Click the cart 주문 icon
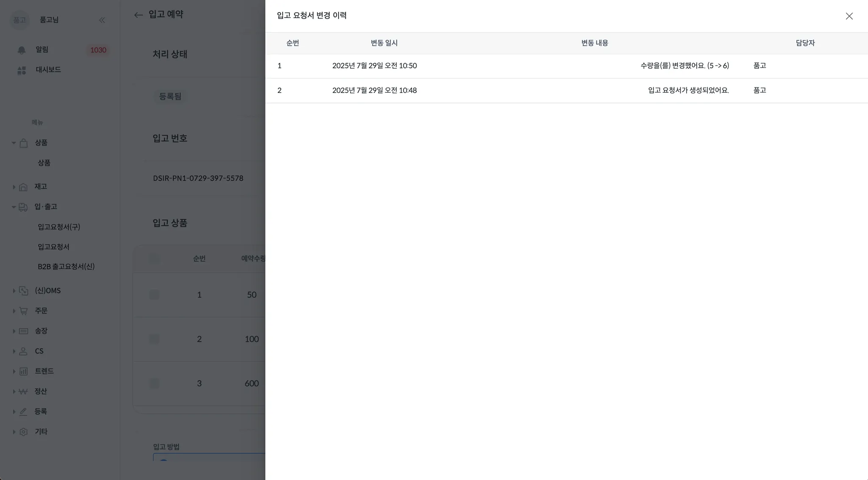 tap(23, 311)
